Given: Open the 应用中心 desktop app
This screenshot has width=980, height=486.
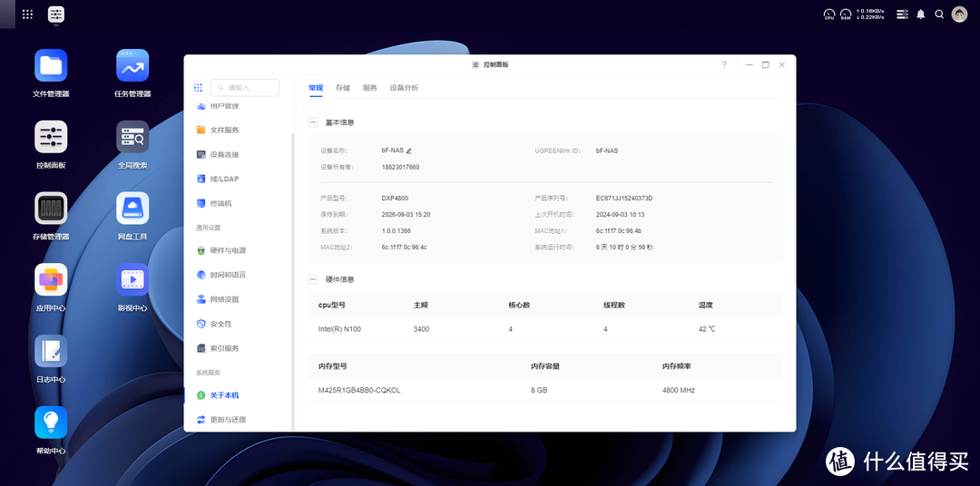Looking at the screenshot, I should click(x=51, y=280).
